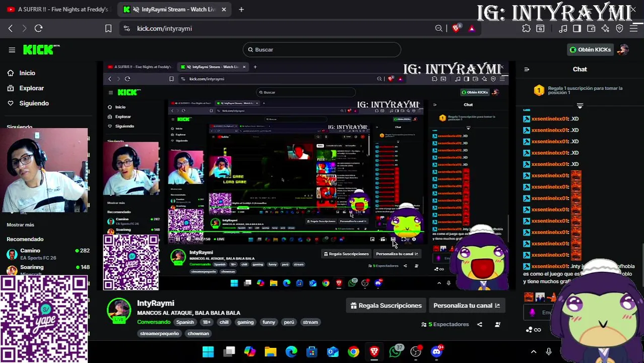Open Google Chrome from taskbar
Viewport: 644px width, 363px height.
point(353,351)
